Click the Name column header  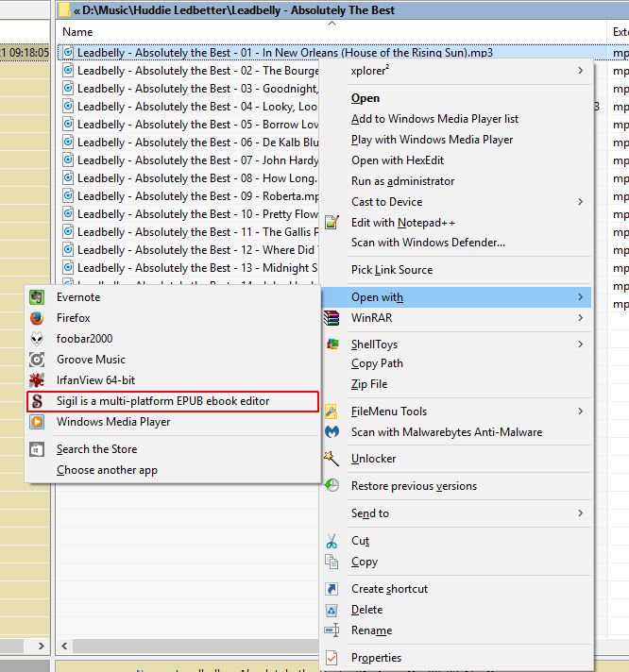click(331, 32)
